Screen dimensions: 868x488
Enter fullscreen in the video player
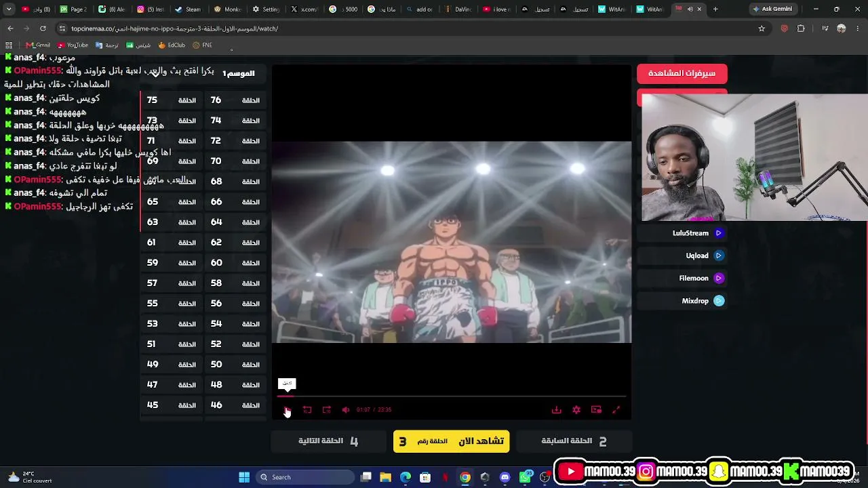(x=616, y=409)
